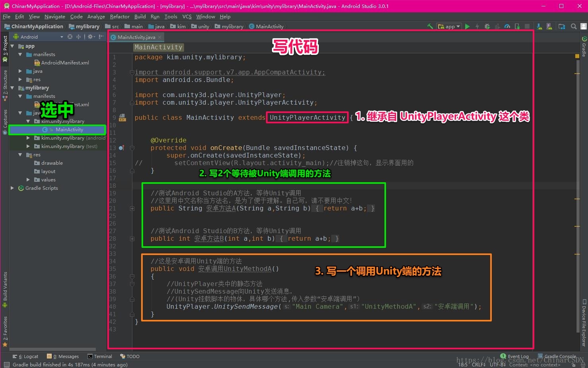Open the Event Log
Viewport: 588px width, 368px height.
pyautogui.click(x=515, y=356)
